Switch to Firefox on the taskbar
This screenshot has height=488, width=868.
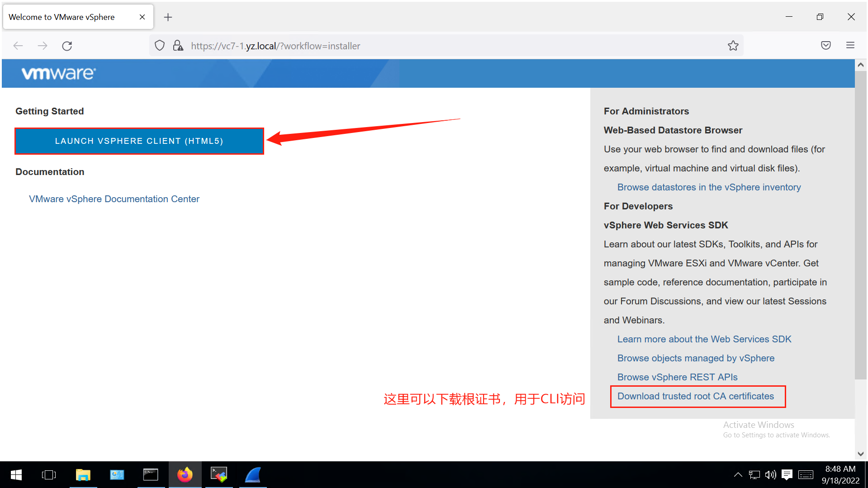tap(185, 475)
